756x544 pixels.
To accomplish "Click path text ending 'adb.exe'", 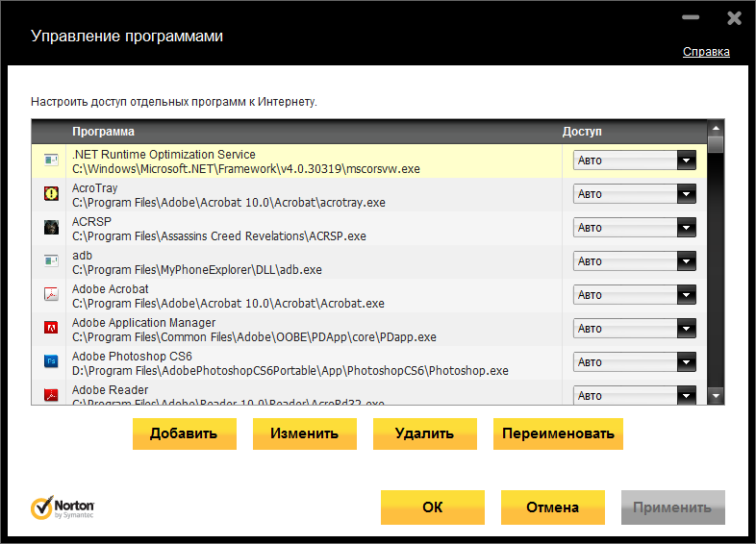I will 197,270.
